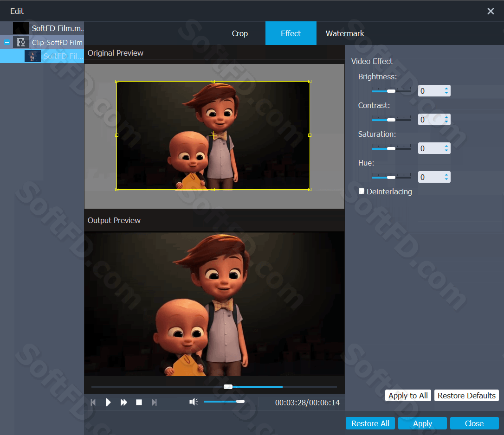Switch to the Effect tab
Image resolution: width=504 pixels, height=435 pixels.
[291, 33]
